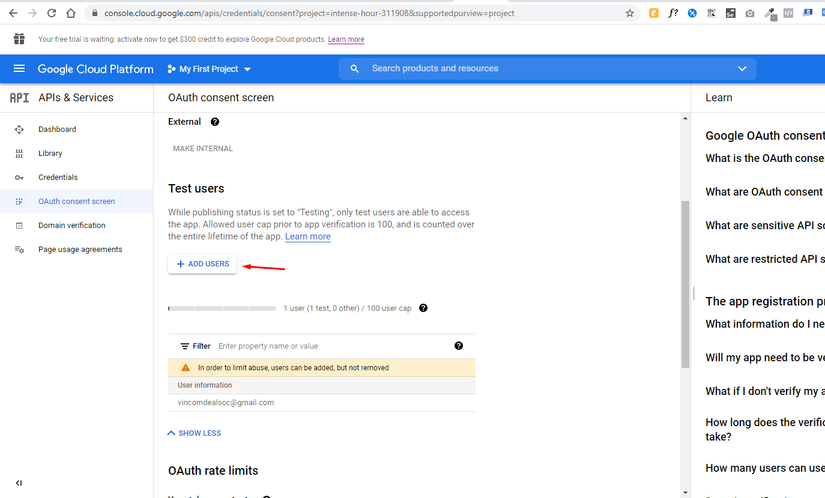The width and height of the screenshot is (825, 498).
Task: Open help tooltip beside user cap text
Action: click(x=423, y=308)
